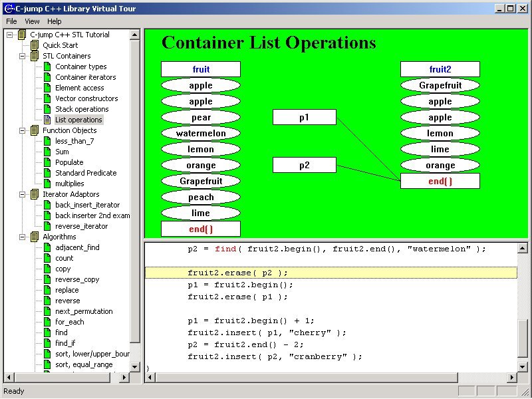
Task: Click the copy page icon
Action: pos(47,269)
